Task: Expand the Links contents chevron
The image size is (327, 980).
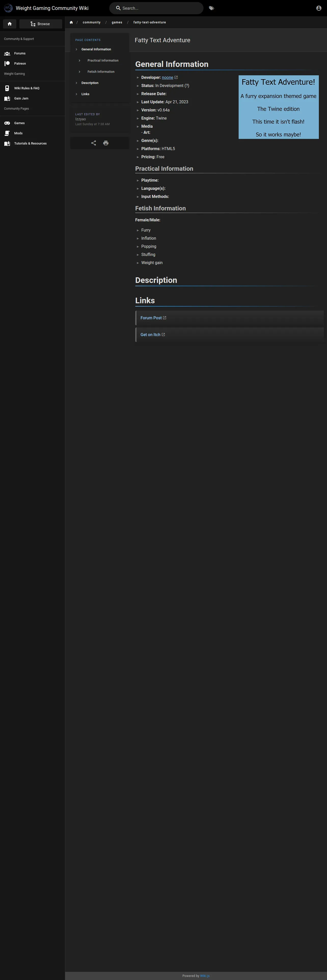Action: tap(76, 94)
